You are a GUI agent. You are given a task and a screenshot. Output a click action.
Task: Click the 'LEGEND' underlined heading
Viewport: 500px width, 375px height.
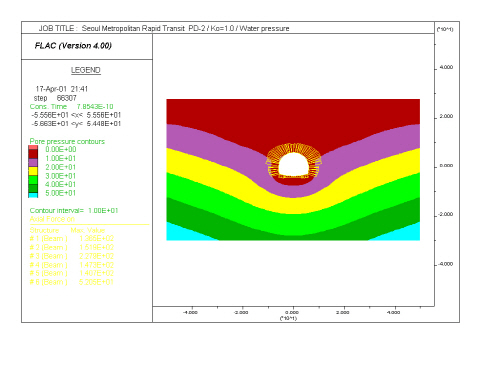[x=86, y=70]
